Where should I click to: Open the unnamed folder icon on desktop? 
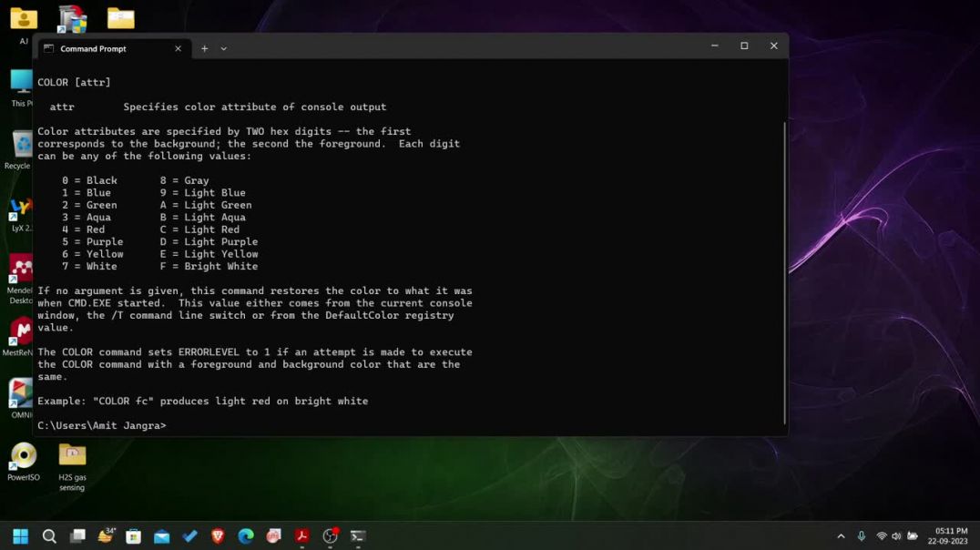click(x=120, y=19)
